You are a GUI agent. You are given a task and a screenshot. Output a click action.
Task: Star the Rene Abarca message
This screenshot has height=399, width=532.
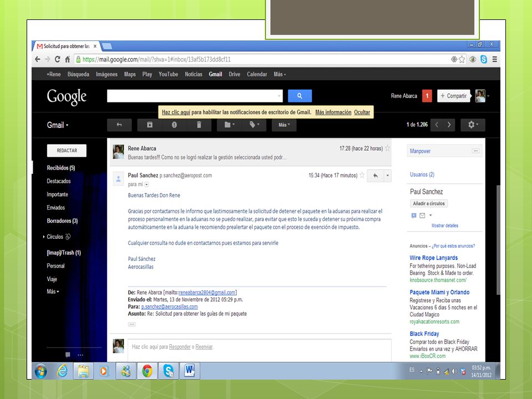[387, 149]
